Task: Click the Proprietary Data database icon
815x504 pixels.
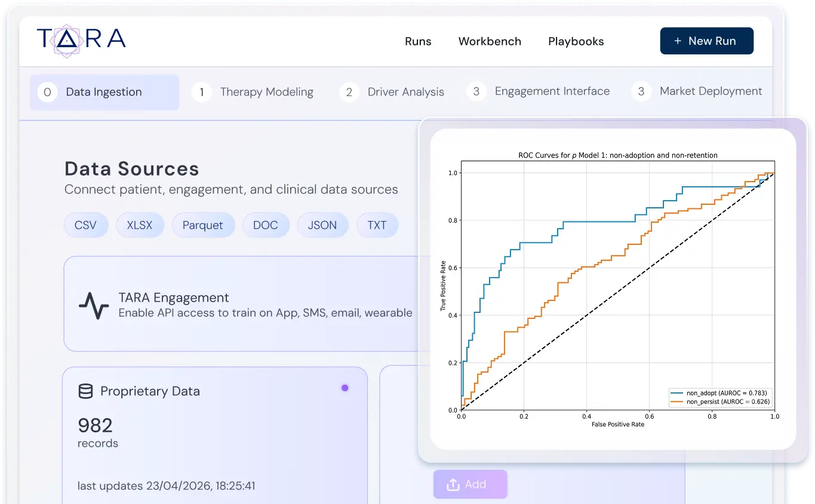Action: pos(85,391)
